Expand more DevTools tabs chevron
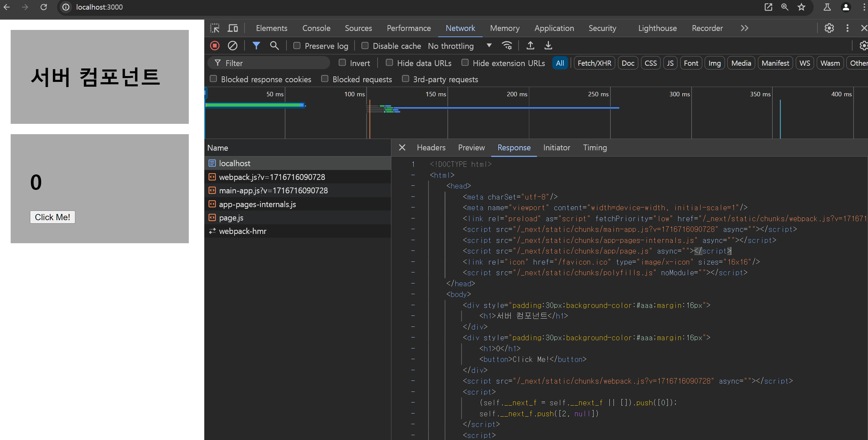This screenshot has width=868, height=440. pos(745,28)
